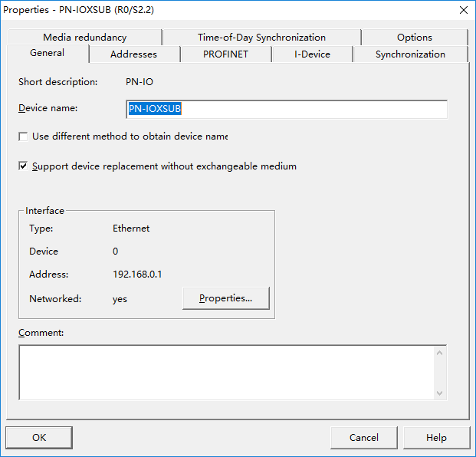Screen dimensions: 476x457
Task: Enable 'Use different method to obtain device name'
Action: pos(23,136)
